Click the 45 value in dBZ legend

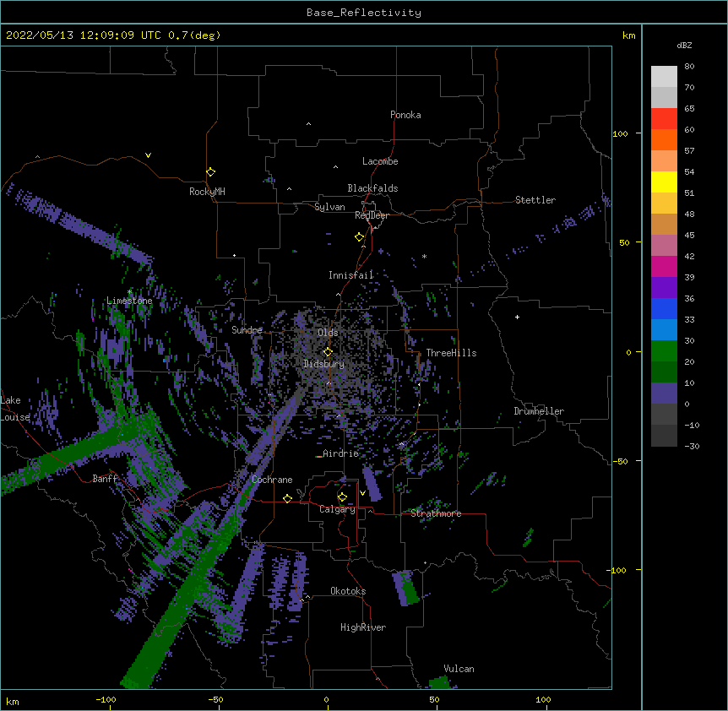coord(689,236)
